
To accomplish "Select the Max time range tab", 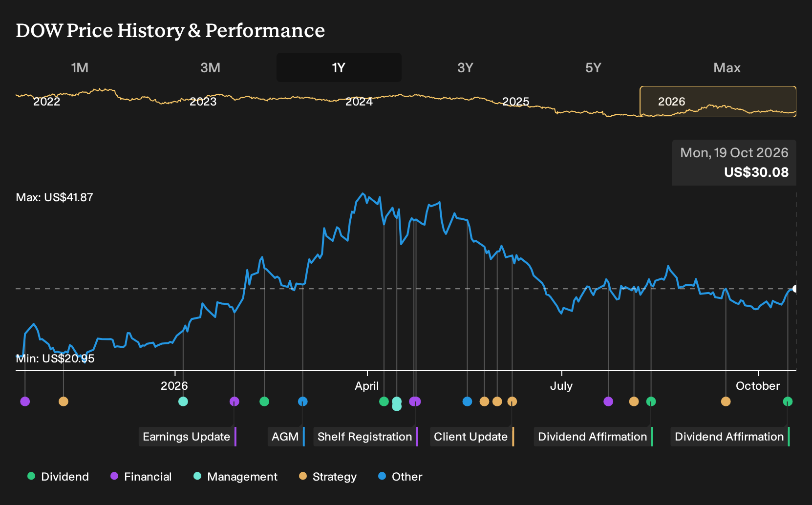I will click(x=727, y=67).
